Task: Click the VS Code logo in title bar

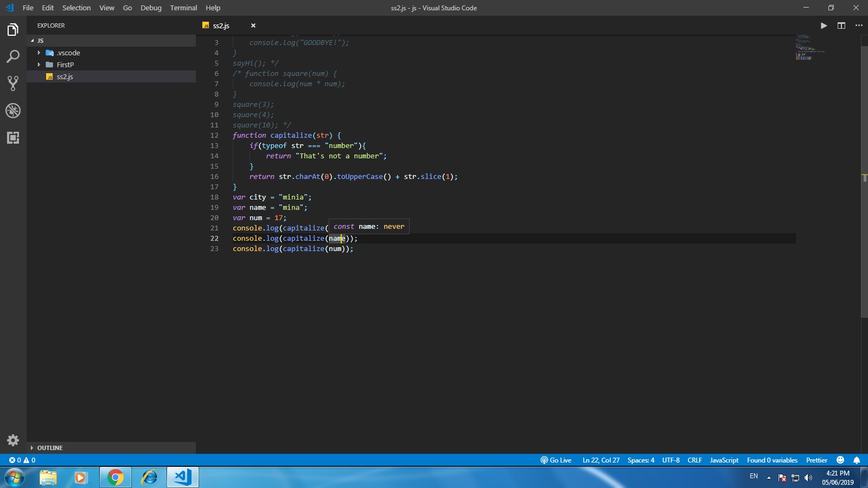Action: pos(9,8)
